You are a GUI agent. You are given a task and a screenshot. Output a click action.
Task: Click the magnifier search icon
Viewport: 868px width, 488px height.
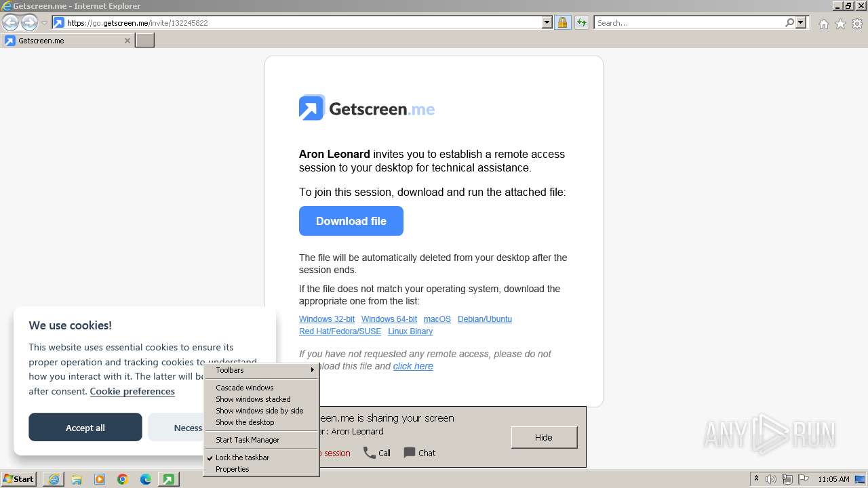tap(789, 22)
